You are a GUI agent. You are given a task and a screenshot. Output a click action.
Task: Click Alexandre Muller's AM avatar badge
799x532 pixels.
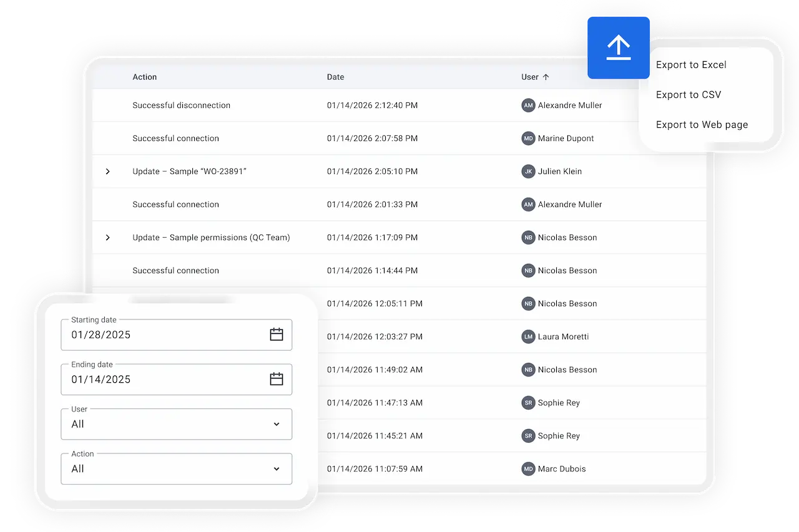527,105
